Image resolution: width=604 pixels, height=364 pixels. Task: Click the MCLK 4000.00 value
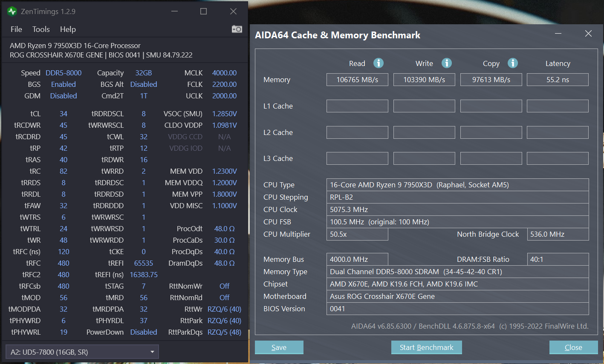pos(224,73)
